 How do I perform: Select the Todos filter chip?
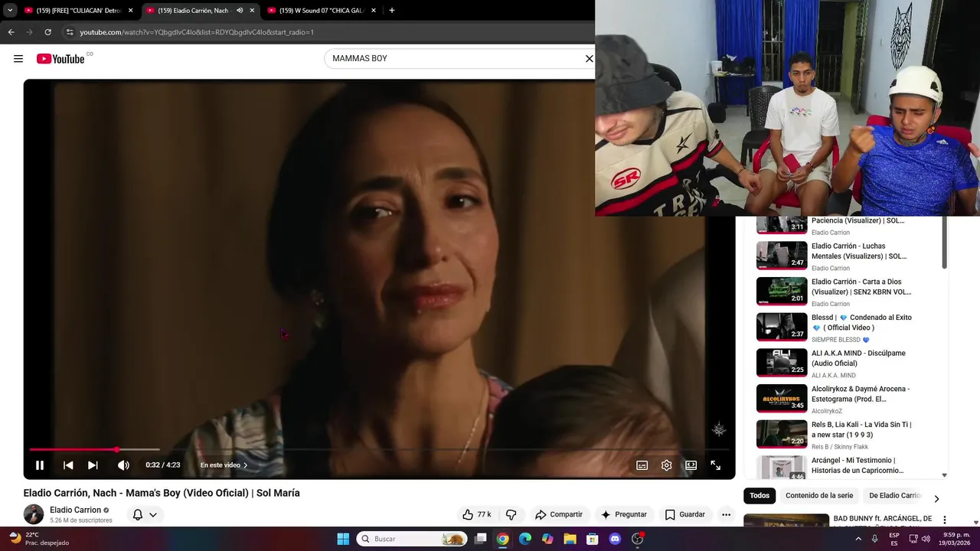click(x=759, y=496)
